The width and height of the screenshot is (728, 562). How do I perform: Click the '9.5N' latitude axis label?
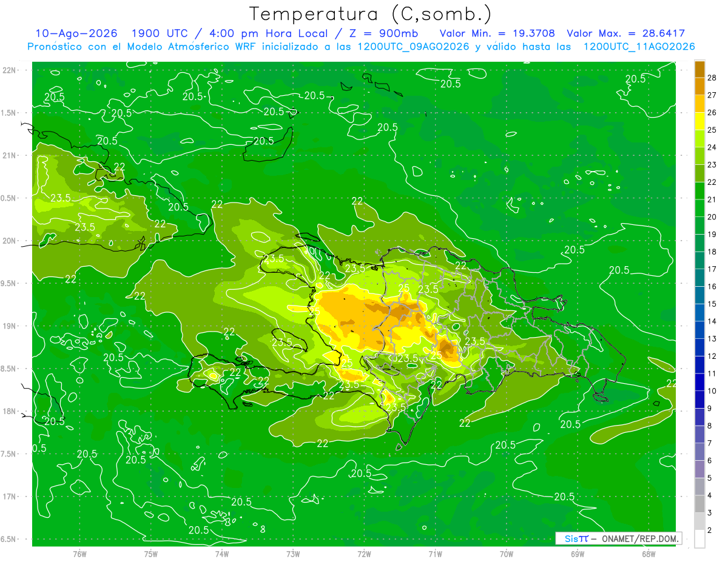tap(9, 283)
